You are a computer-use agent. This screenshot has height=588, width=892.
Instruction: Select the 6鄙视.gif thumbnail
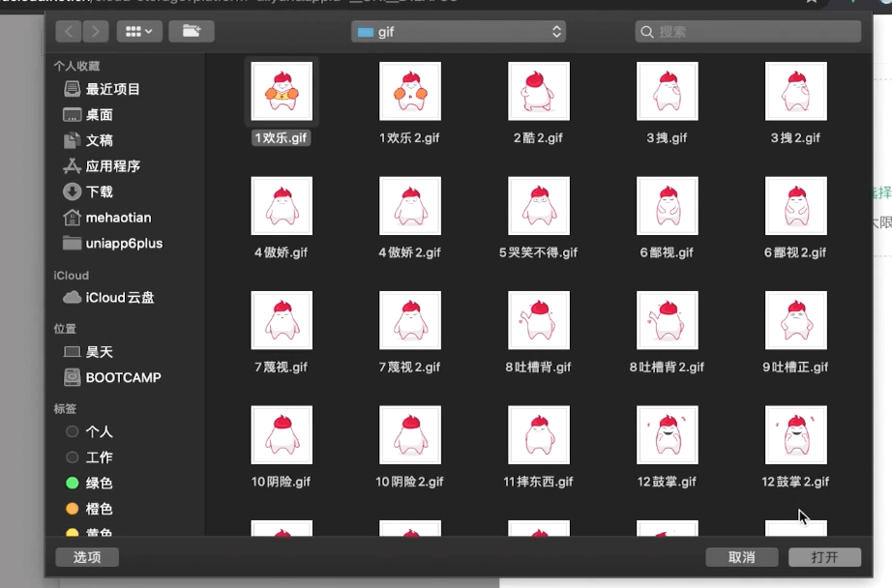[668, 206]
